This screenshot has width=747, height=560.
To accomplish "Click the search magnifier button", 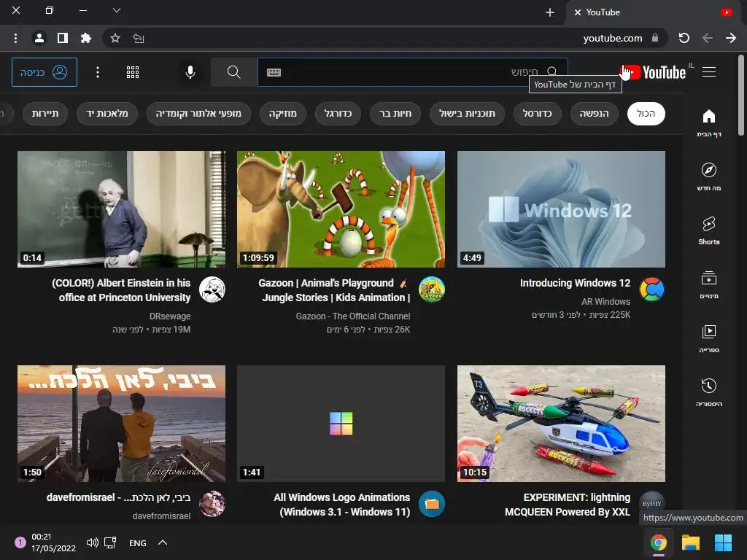I will 233,72.
